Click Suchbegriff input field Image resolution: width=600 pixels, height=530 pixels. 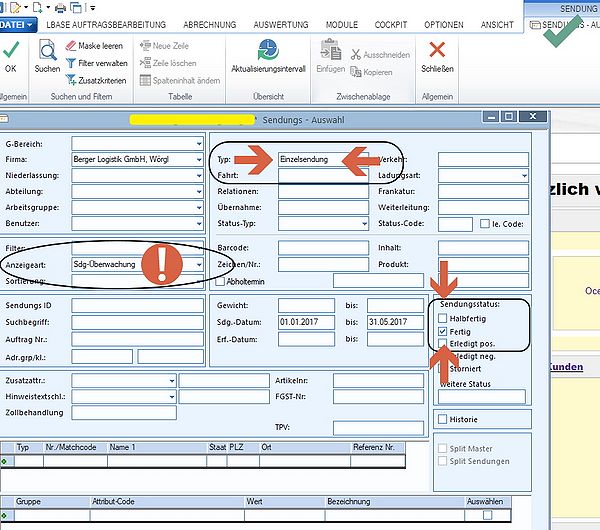(x=137, y=322)
